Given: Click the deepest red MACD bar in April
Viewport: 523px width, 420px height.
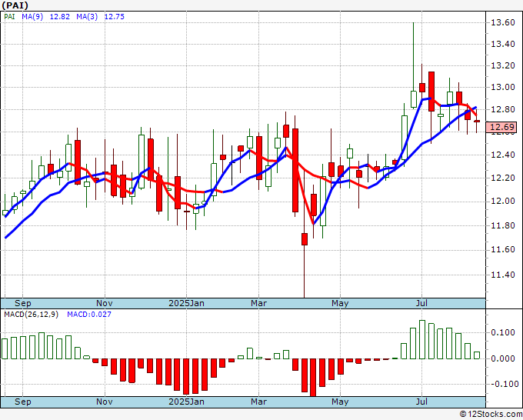Looking at the screenshot, I should tap(313, 378).
